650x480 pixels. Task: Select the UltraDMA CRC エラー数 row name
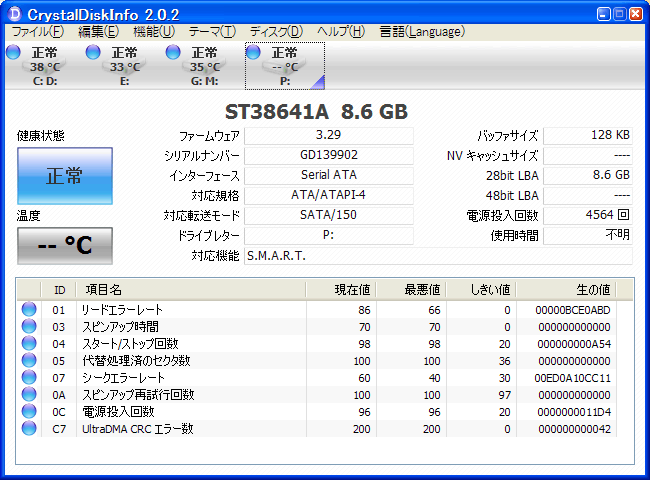(x=138, y=429)
